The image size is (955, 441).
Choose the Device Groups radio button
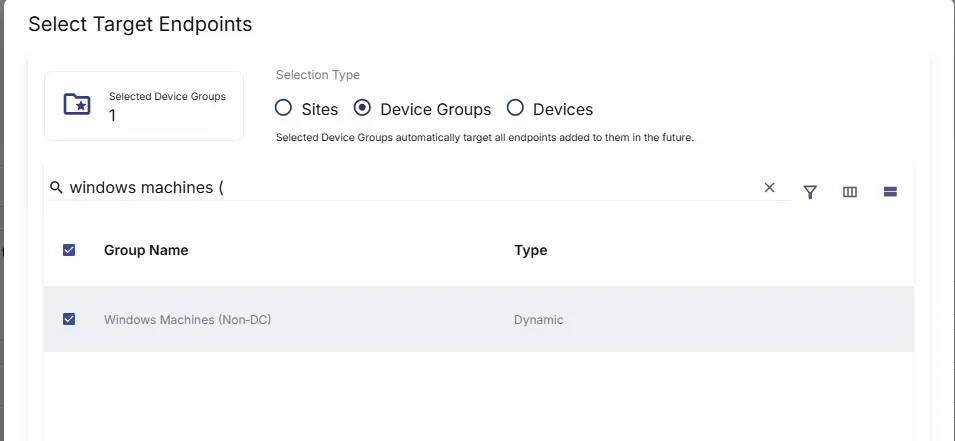[x=363, y=108]
